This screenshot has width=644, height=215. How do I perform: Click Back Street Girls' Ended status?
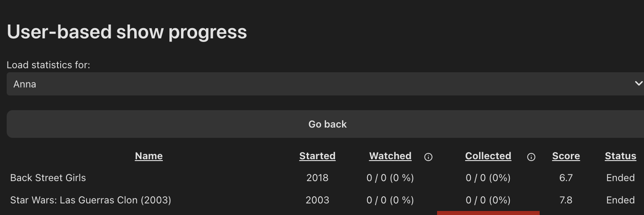coord(620,178)
